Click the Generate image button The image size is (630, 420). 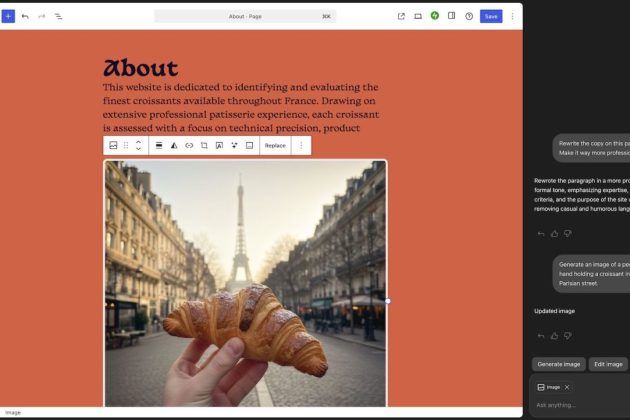(x=558, y=364)
